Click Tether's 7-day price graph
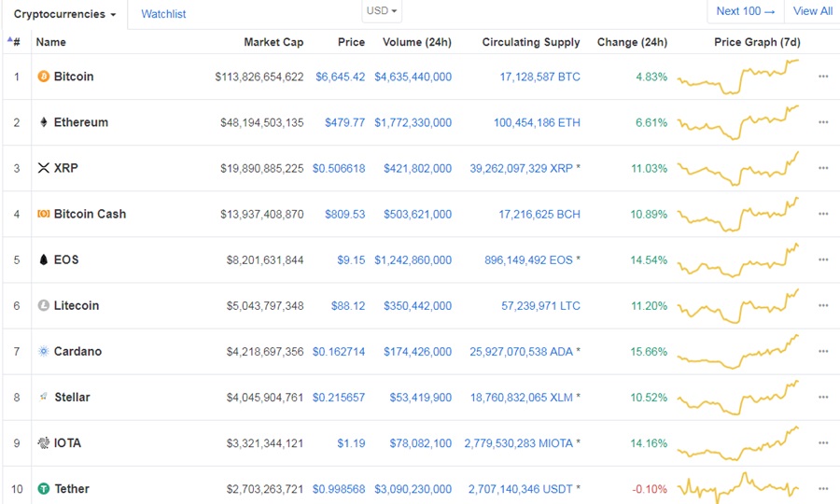This screenshot has height=504, width=840. 737,487
